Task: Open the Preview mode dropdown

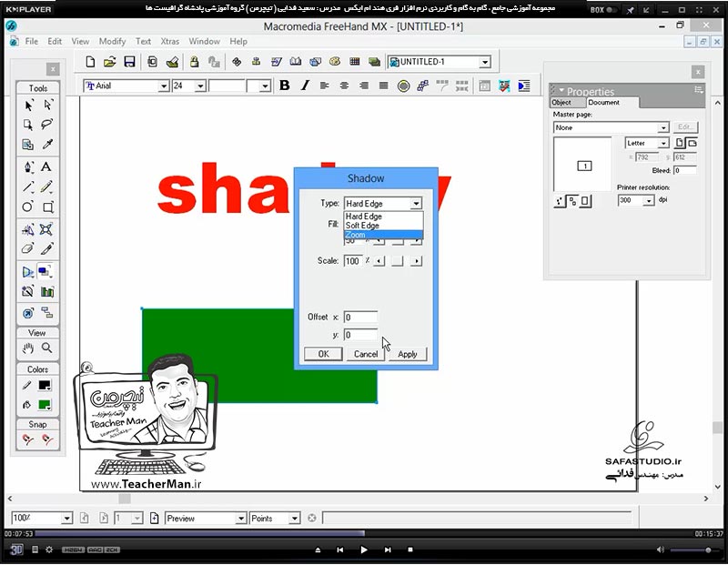Action: [x=240, y=519]
